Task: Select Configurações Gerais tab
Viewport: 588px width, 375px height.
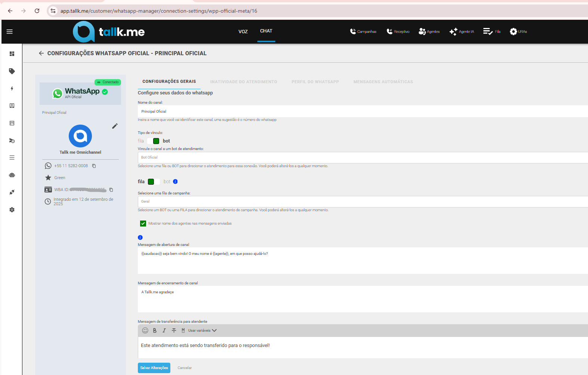Action: click(x=169, y=81)
